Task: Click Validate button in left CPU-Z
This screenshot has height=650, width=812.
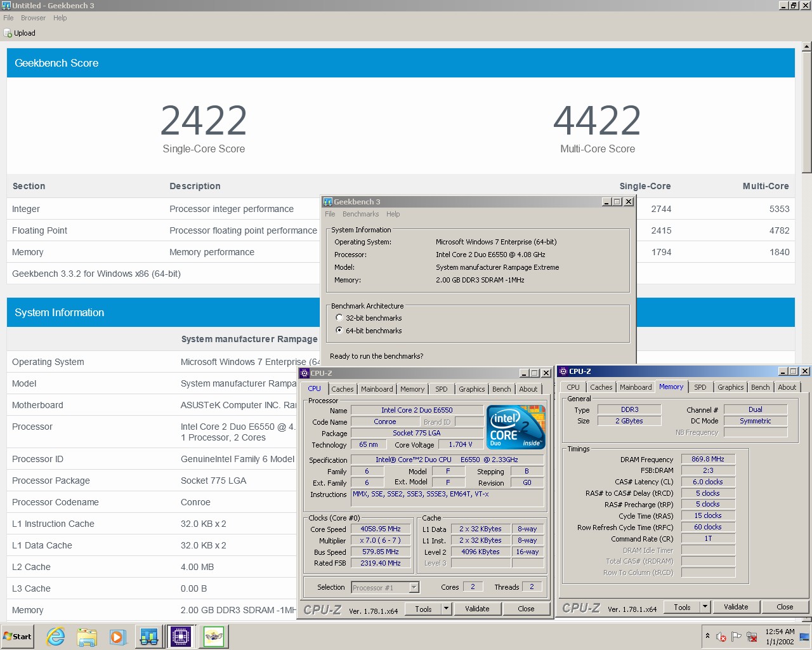Action: pos(477,609)
